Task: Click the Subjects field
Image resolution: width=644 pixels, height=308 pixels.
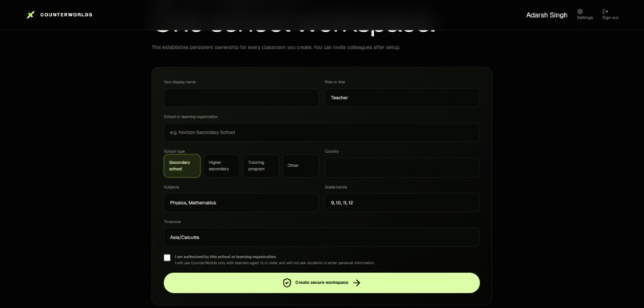Action: (x=241, y=202)
